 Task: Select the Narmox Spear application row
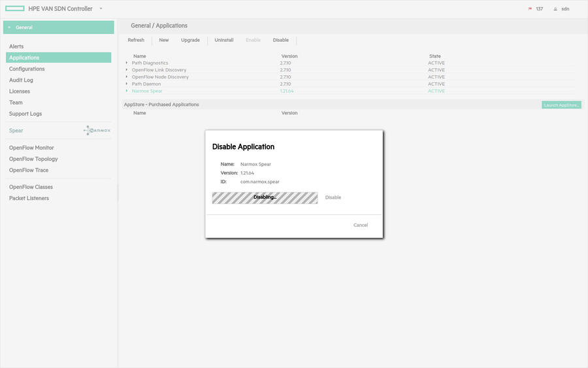click(147, 91)
